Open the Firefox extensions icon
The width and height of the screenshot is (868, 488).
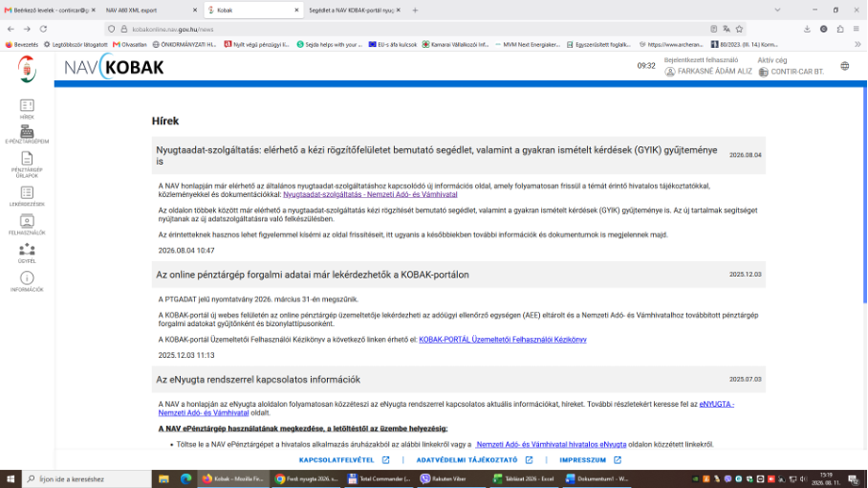click(x=840, y=29)
